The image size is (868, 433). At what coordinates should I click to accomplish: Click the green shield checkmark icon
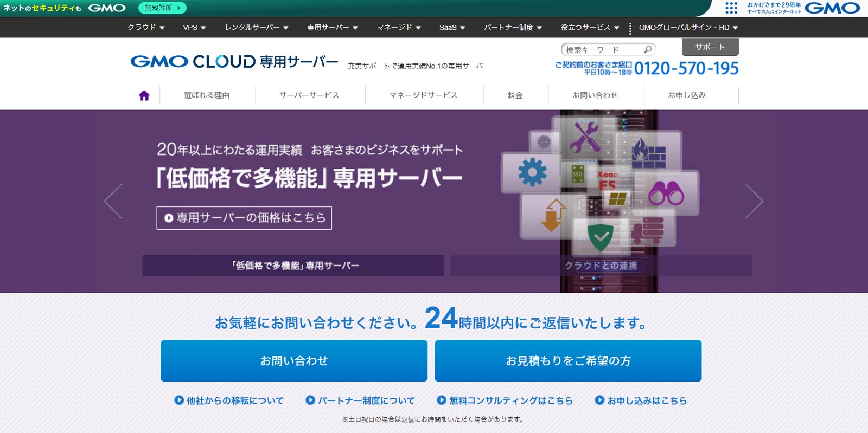(x=600, y=236)
